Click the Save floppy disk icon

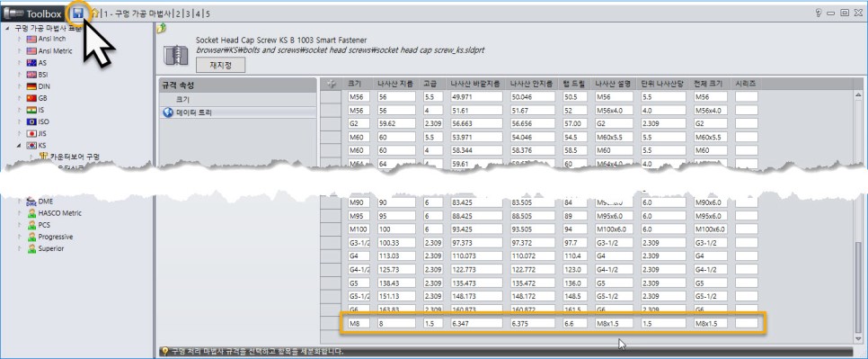click(78, 13)
